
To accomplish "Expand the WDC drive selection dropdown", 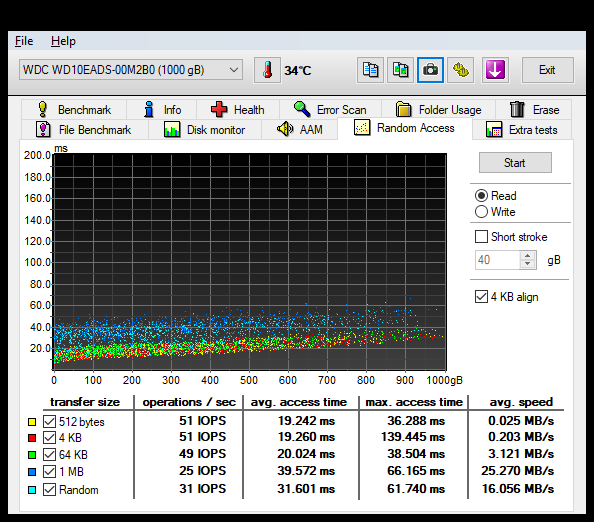I will (x=131, y=70).
